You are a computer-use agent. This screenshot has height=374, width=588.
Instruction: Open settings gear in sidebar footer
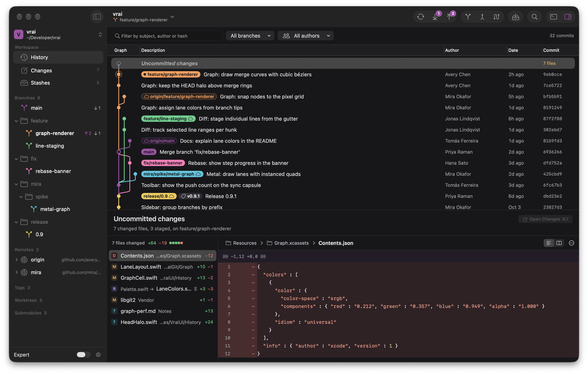[x=98, y=355]
